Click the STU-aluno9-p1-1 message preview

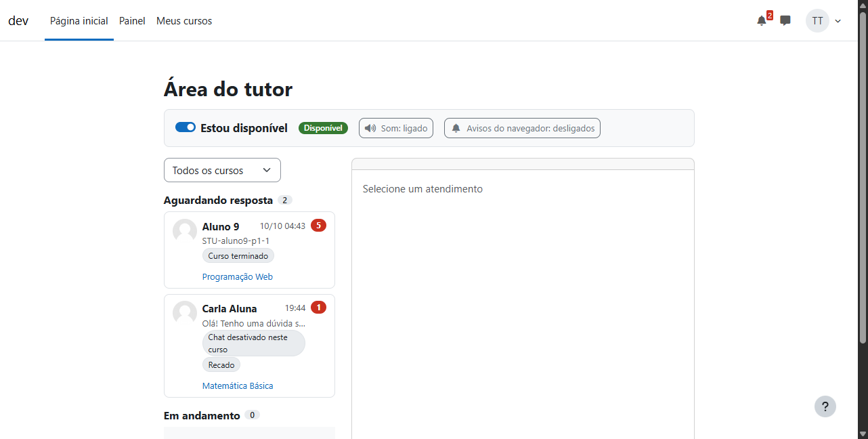[236, 241]
